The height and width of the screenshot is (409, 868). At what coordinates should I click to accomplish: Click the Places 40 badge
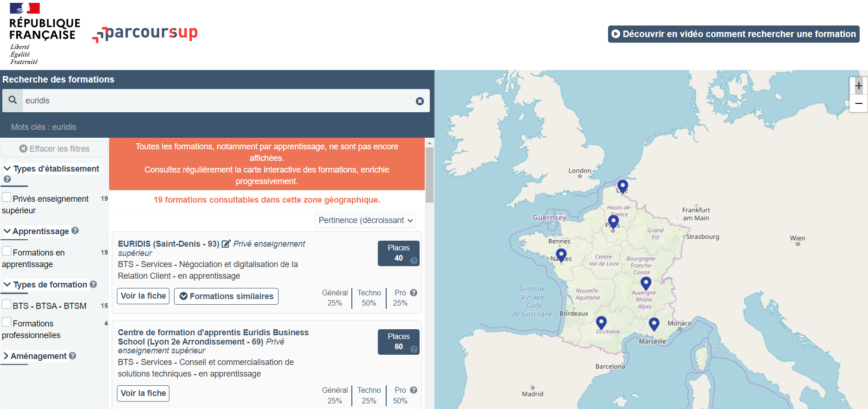tap(398, 253)
